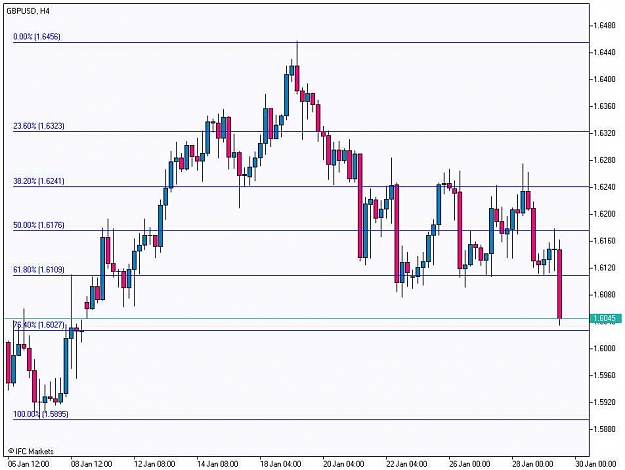The width and height of the screenshot is (625, 470).
Task: Click the current price tag 1.6045
Action: coord(605,318)
